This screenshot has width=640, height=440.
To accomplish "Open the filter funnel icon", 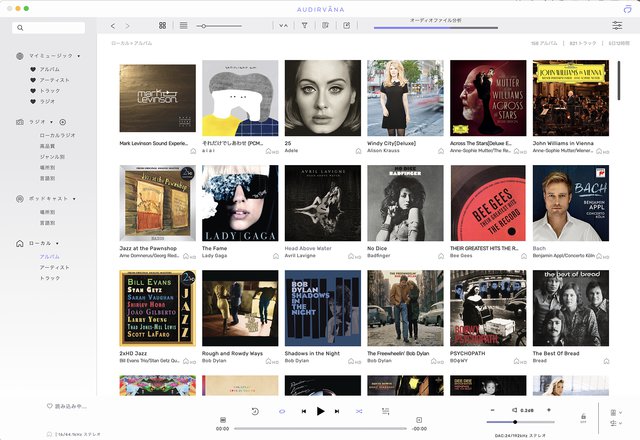I will (x=304, y=25).
